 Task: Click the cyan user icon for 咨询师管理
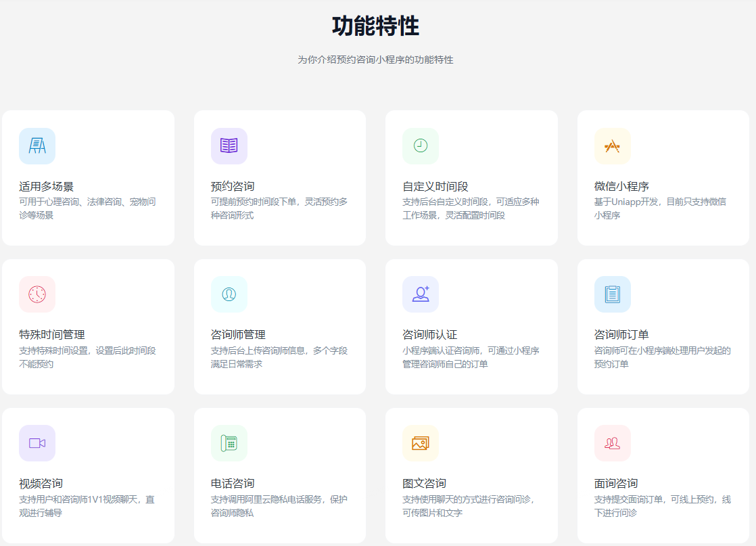[229, 294]
